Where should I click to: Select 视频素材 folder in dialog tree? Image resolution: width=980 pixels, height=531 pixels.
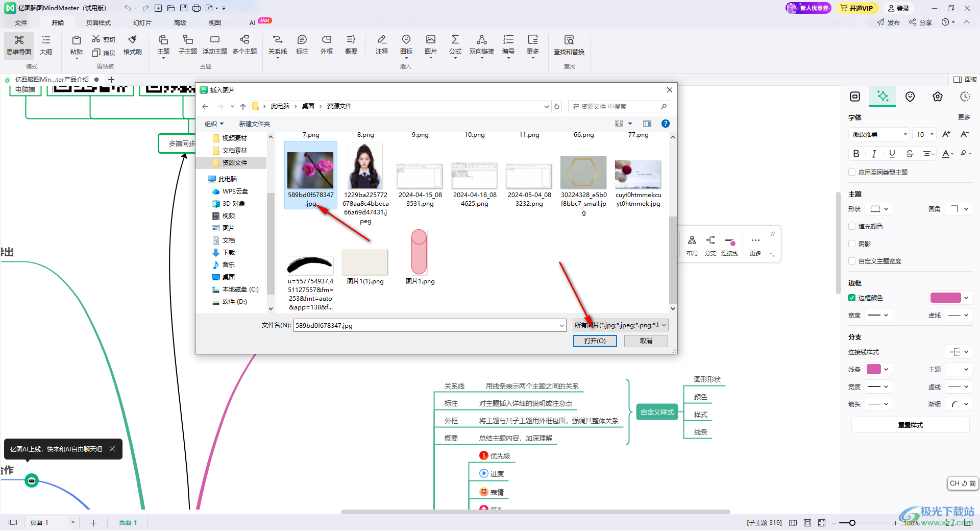pyautogui.click(x=234, y=138)
